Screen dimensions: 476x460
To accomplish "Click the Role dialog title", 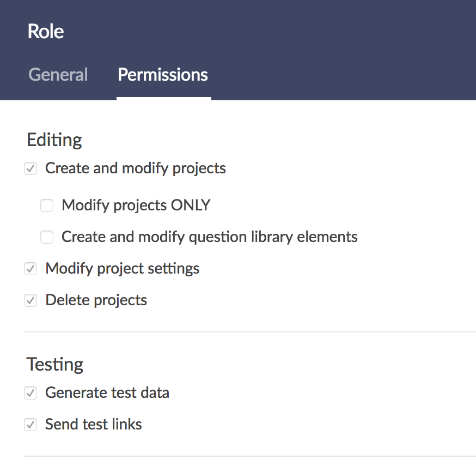I will coord(46,32).
